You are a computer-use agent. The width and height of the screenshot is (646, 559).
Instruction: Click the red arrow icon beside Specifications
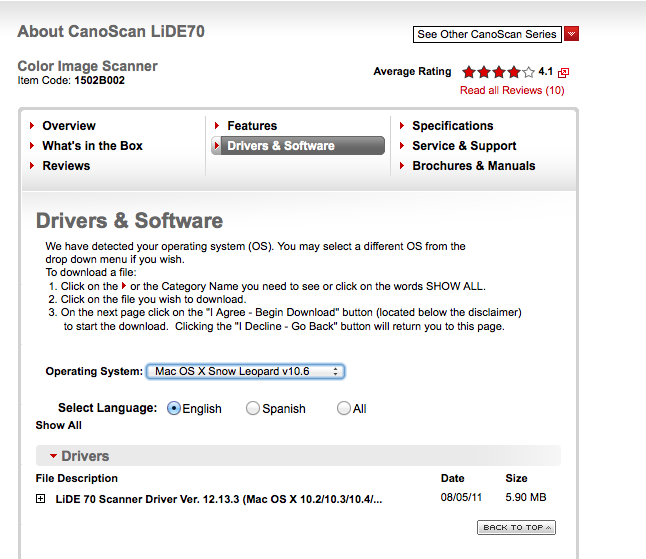[x=402, y=125]
